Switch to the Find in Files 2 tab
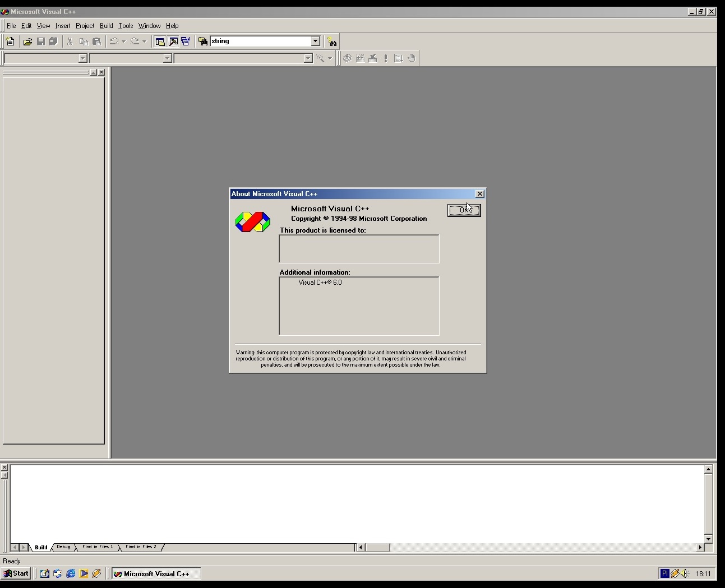The height and width of the screenshot is (588, 725). tap(141, 547)
